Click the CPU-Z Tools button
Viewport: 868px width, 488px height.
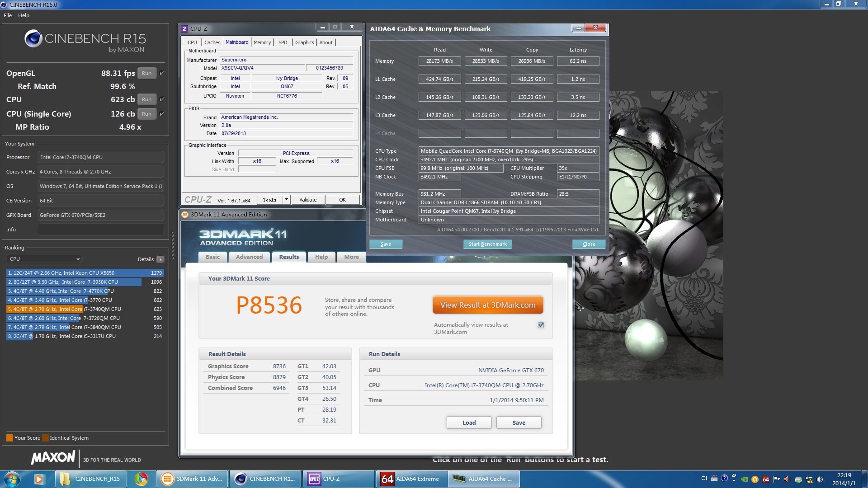(x=270, y=200)
